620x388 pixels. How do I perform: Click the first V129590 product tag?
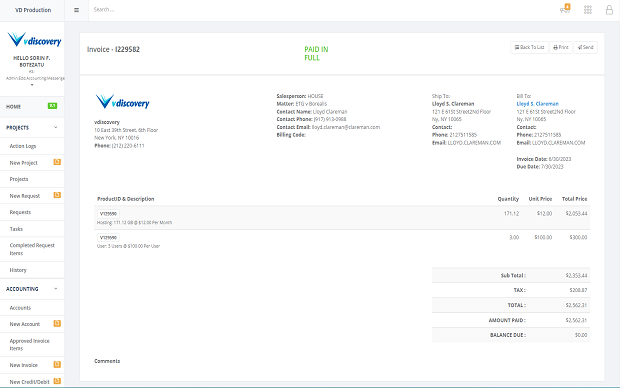coord(108,214)
